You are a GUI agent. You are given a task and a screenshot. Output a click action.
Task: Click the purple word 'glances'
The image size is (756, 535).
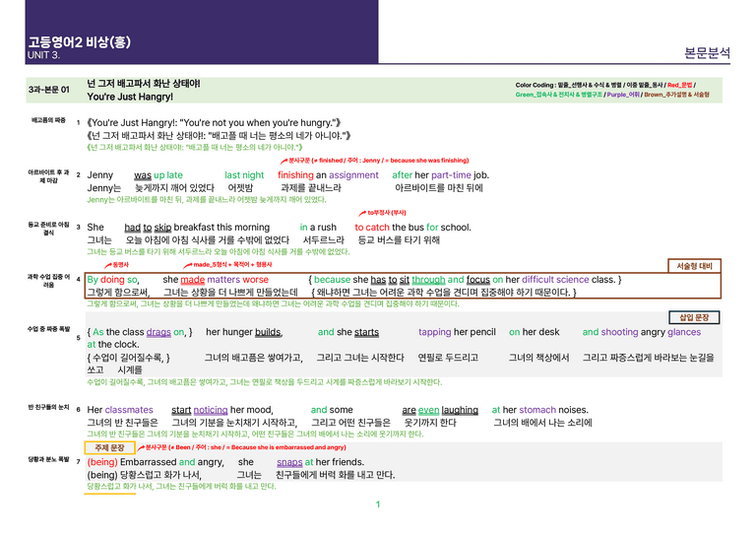point(684,332)
